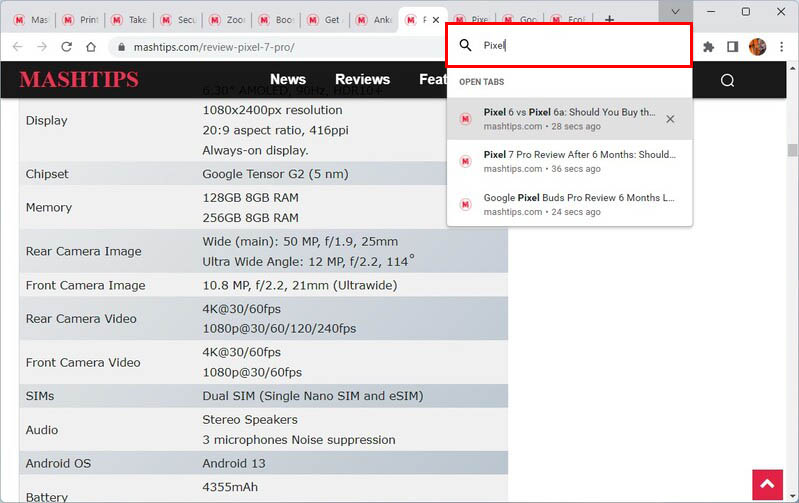
Task: Go forward using browser forward arrow
Action: [42, 47]
